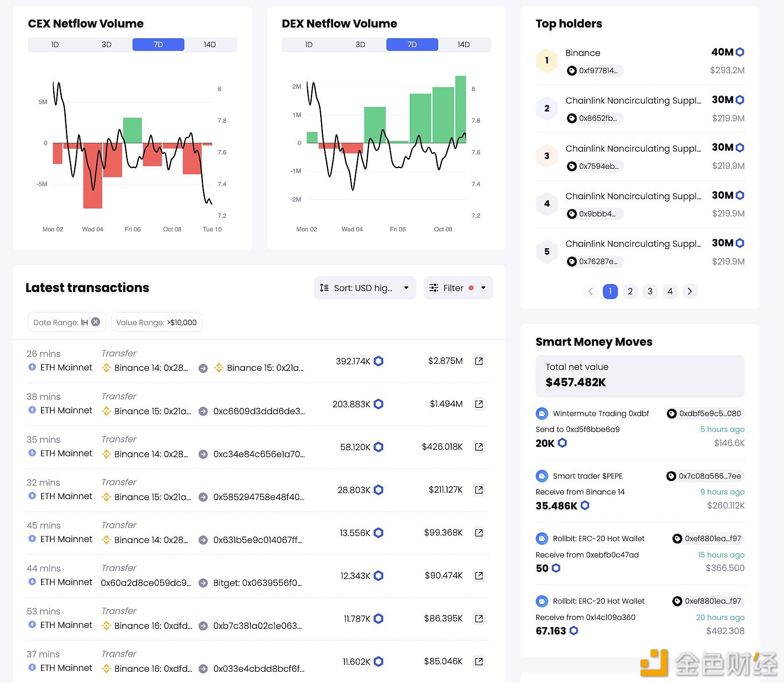Select 3D range on DEX Netflow Volume
This screenshot has width=784, height=683.
360,45
